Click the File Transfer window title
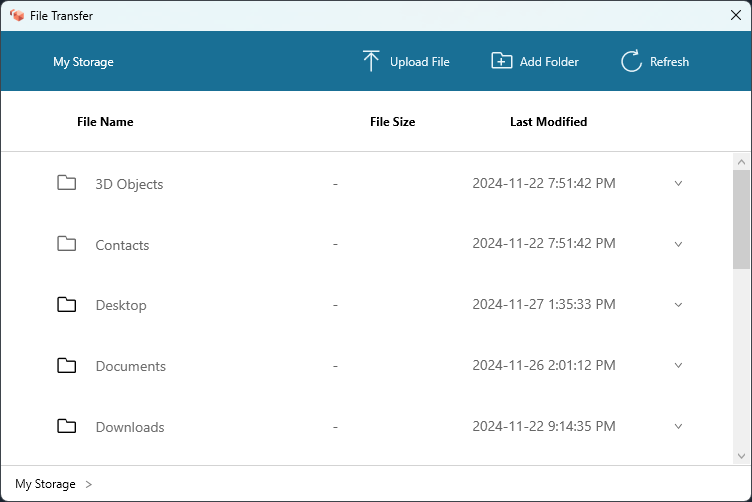 [x=61, y=16]
